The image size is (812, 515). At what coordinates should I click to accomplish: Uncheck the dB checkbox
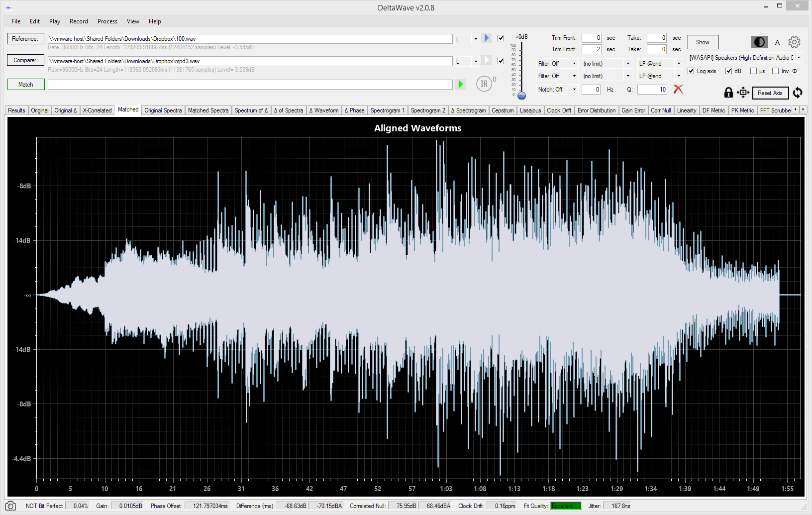pos(728,71)
